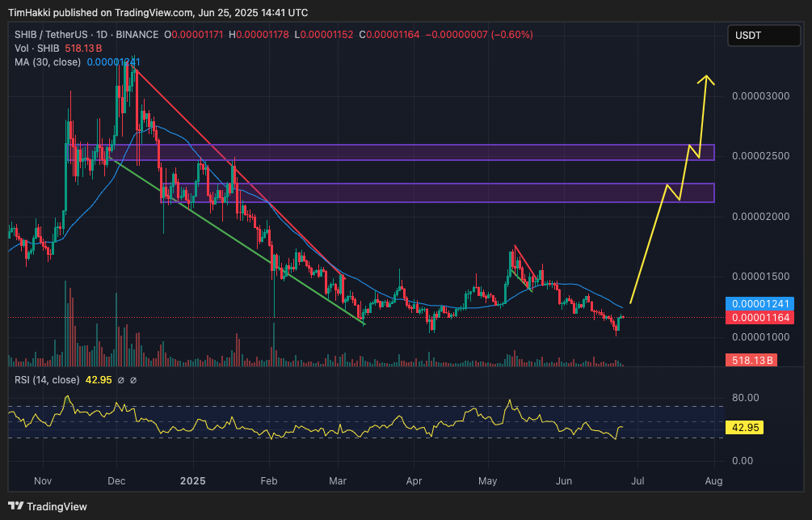812x520 pixels.
Task: Click the 0.00001000 price axis tick
Action: point(761,337)
